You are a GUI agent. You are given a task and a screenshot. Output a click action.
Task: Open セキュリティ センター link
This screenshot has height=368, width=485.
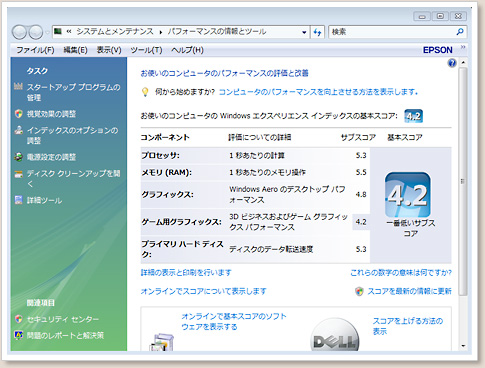pyautogui.click(x=63, y=319)
